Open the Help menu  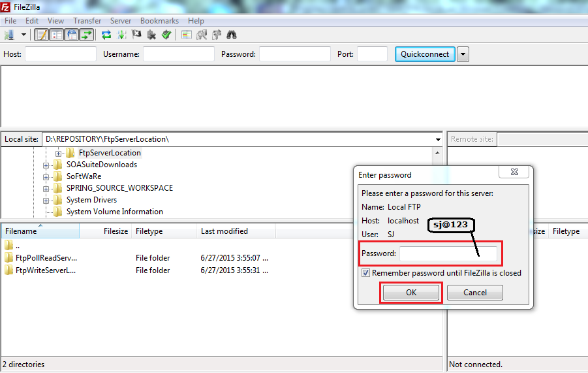click(196, 21)
